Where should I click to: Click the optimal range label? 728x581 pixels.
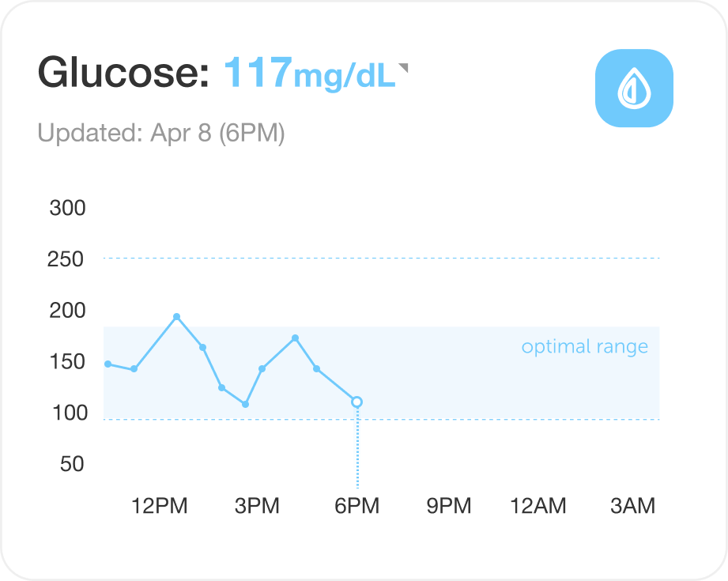click(584, 346)
